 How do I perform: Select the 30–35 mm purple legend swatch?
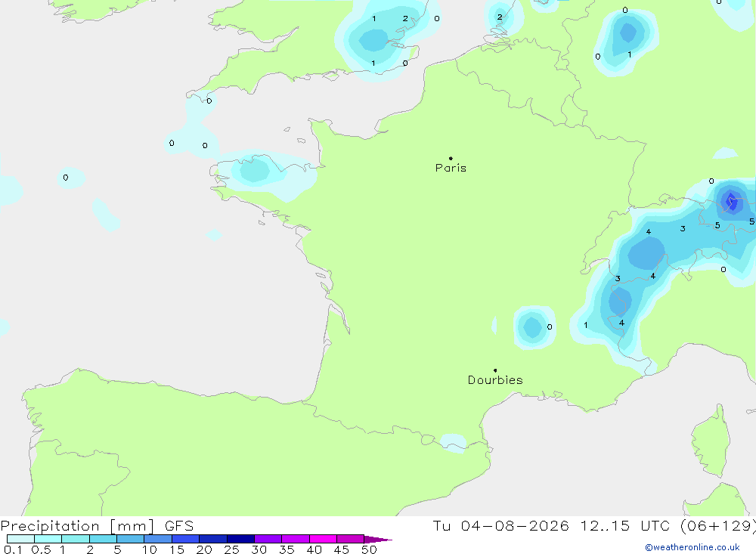tap(268, 539)
